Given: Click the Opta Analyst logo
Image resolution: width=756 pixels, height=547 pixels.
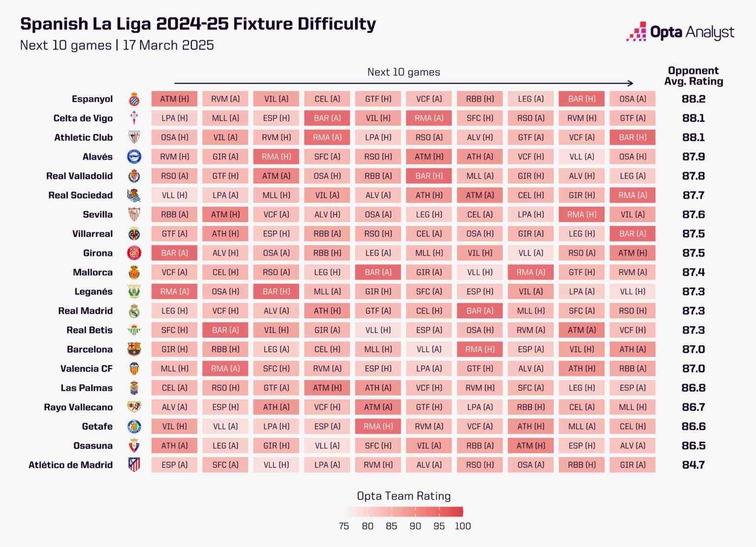Looking at the screenshot, I should pos(680,32).
